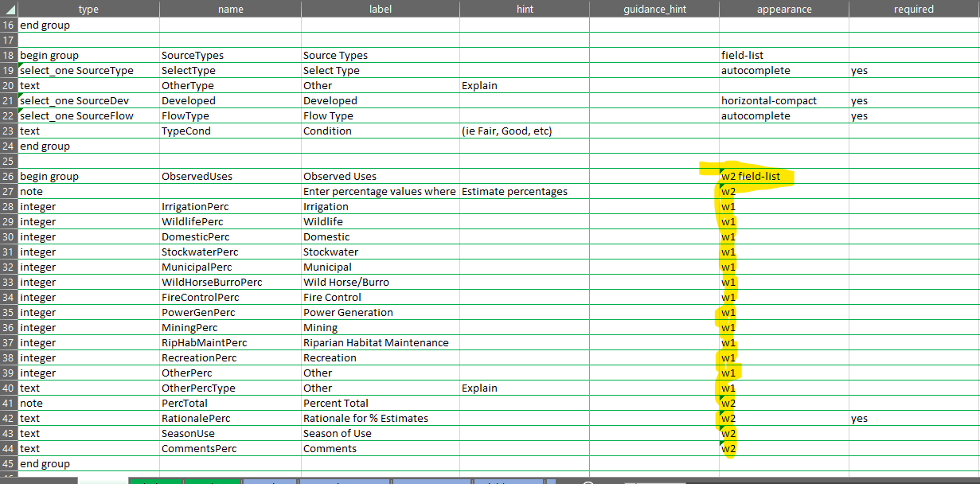Select the "type" column header
980x484 pixels.
[x=88, y=9]
